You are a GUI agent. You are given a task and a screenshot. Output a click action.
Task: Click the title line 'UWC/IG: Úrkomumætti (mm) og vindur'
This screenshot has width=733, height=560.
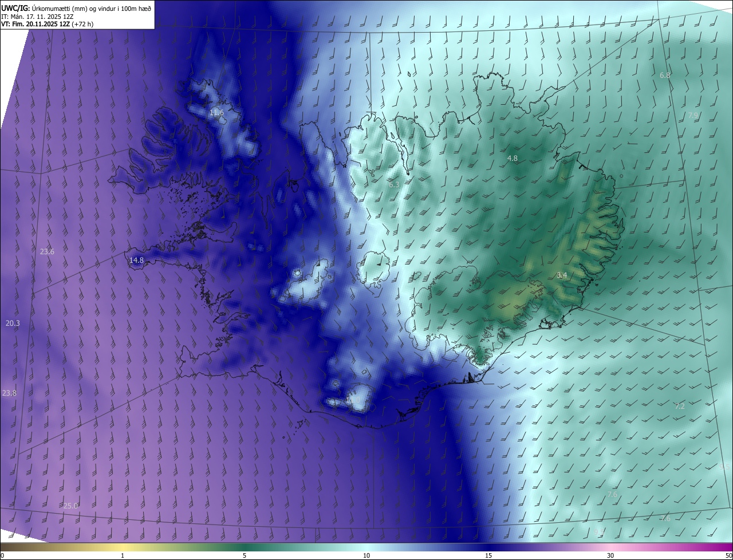(76, 7)
